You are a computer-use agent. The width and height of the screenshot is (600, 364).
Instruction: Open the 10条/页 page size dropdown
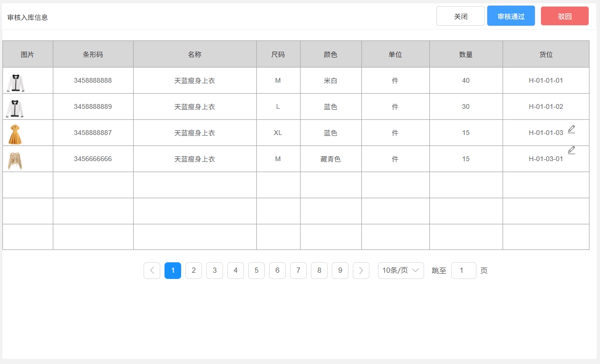coord(401,270)
